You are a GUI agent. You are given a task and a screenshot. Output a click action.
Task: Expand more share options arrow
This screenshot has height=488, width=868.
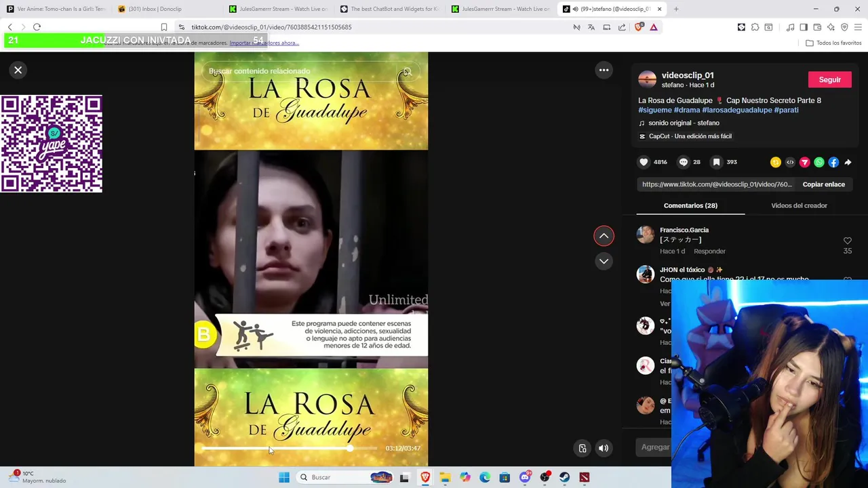coord(848,162)
